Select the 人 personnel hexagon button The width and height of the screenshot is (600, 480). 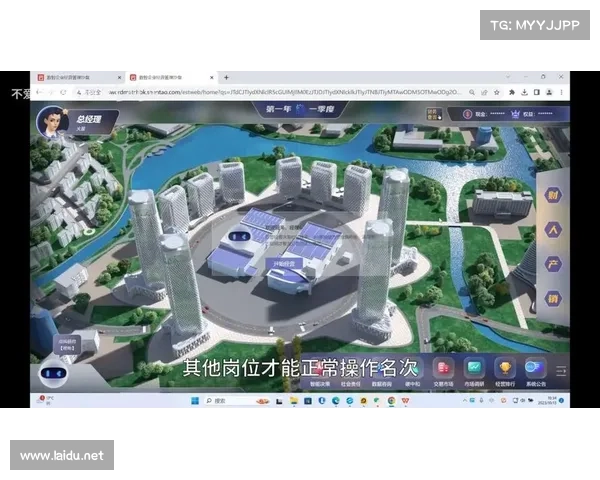pos(553,230)
